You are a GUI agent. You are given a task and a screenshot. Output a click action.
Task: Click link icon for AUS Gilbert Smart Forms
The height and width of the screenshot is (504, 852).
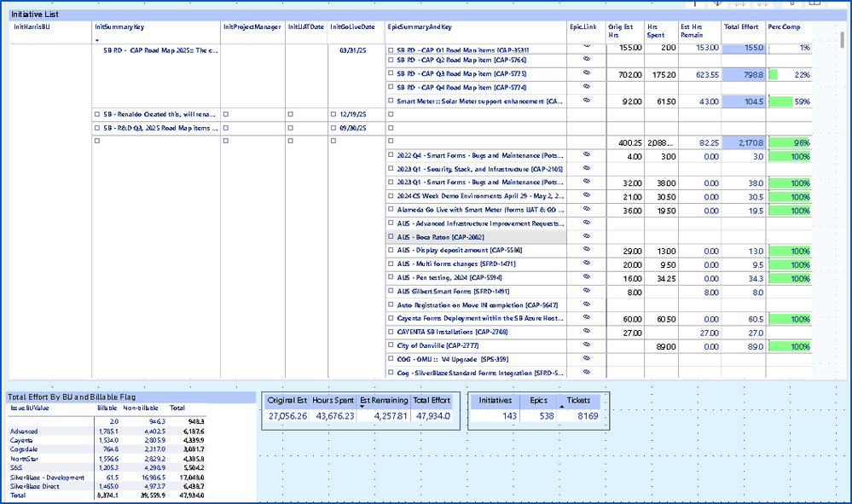tap(586, 291)
